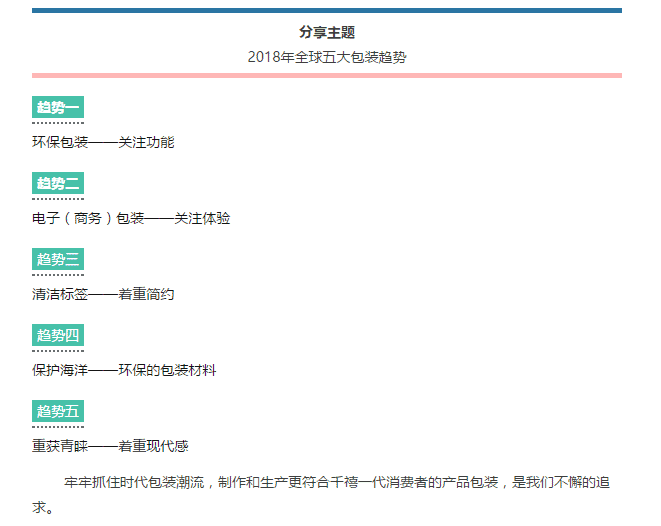Click the 趋势四 green label
661x526 pixels.
pos(58,335)
